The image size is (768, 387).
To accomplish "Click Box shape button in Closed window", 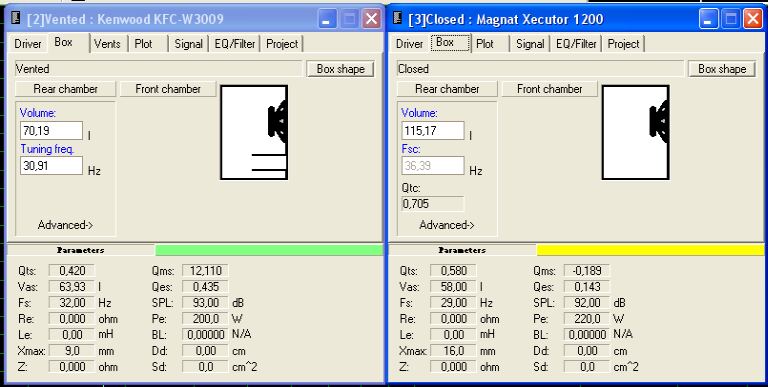I will tap(722, 69).
